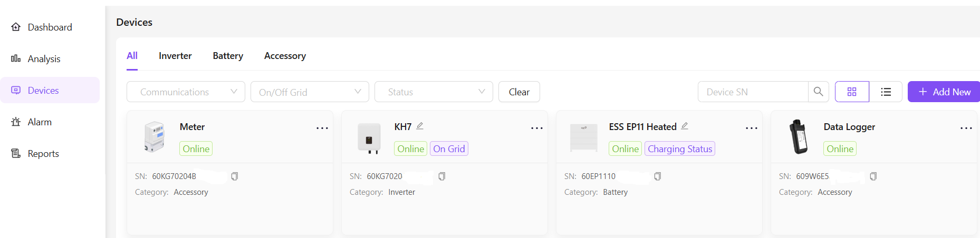Image resolution: width=980 pixels, height=238 pixels.
Task: Go to the Alarm page
Action: pyautogui.click(x=40, y=122)
